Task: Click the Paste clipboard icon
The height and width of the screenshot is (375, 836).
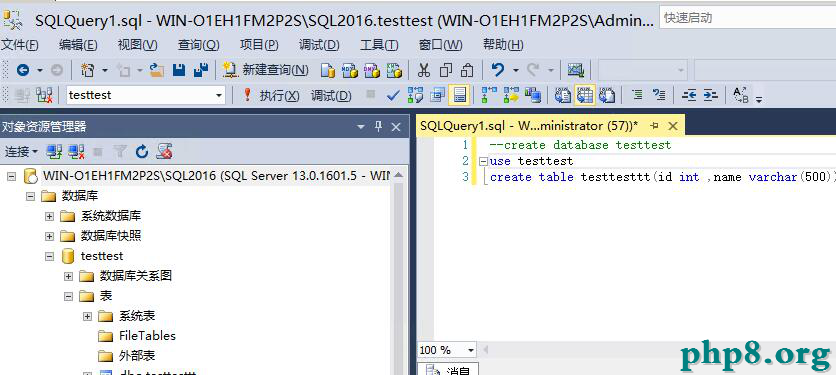Action: 467,70
